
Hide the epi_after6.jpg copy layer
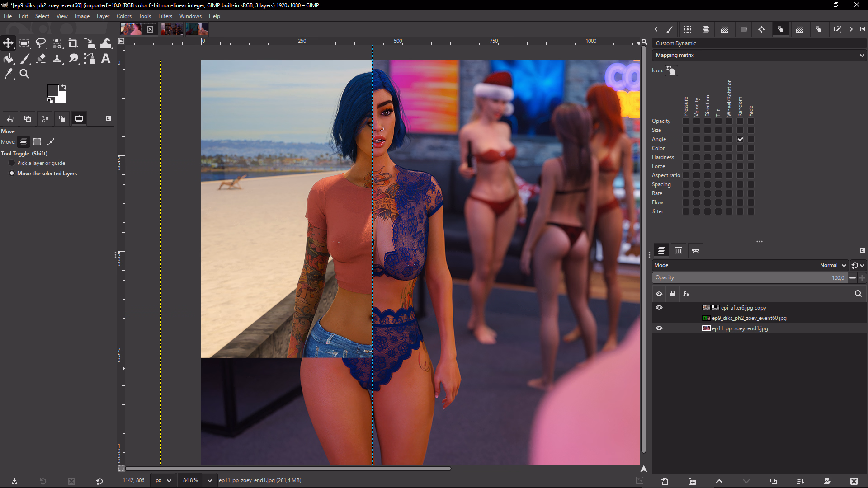[659, 307]
